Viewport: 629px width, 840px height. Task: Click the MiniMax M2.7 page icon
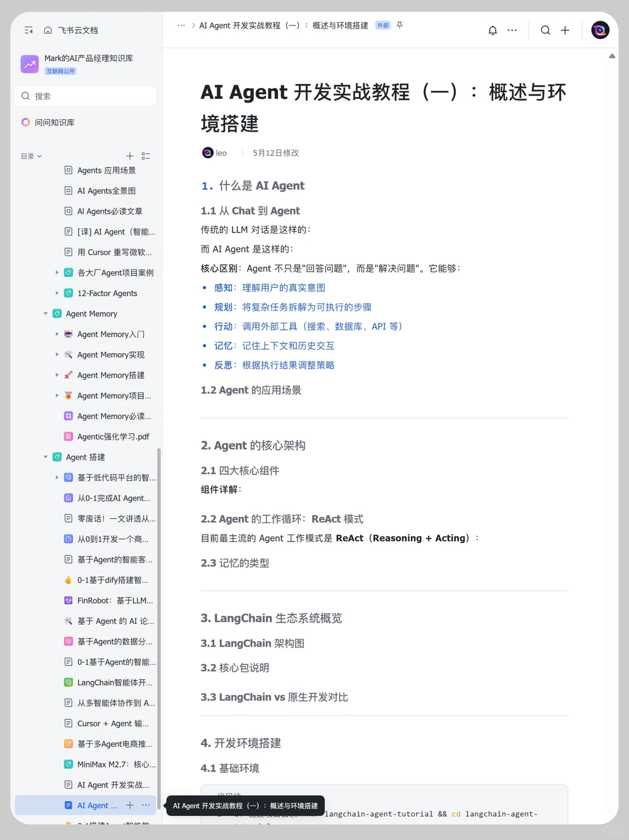pyautogui.click(x=68, y=764)
